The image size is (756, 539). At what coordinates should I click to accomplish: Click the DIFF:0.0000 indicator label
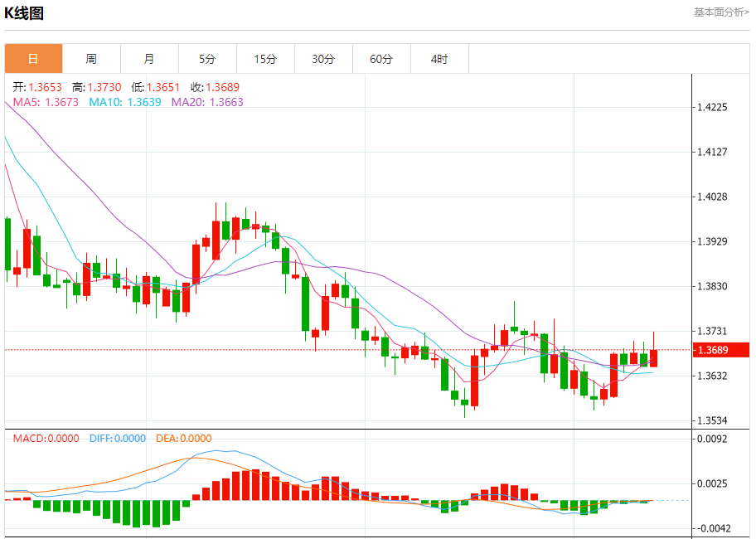coord(118,438)
